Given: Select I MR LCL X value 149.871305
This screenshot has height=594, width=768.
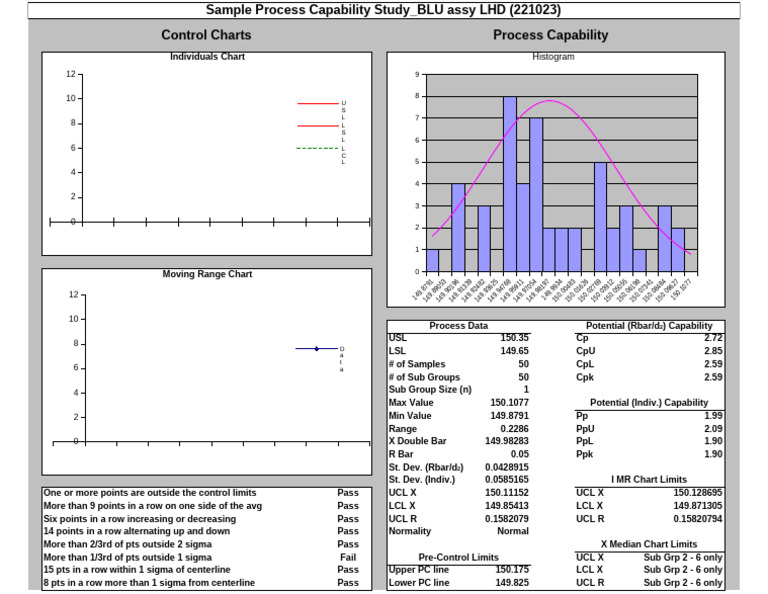Looking at the screenshot, I should [698, 506].
